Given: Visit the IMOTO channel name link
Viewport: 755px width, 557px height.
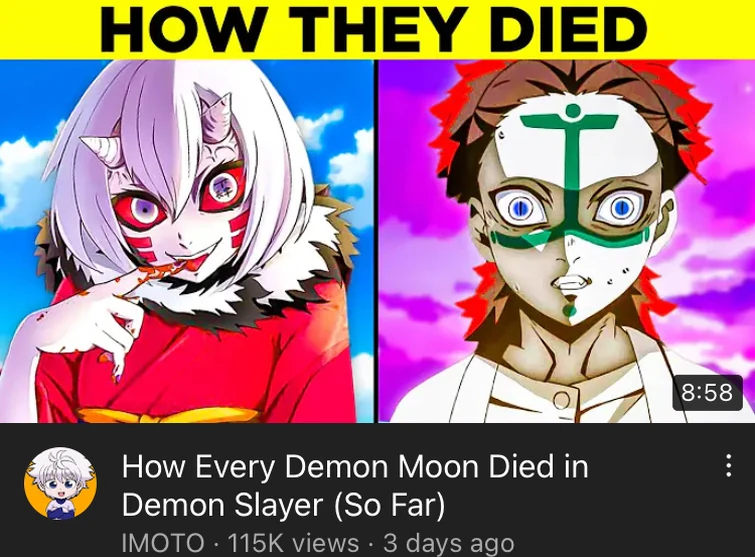Looking at the screenshot, I should coord(163,543).
